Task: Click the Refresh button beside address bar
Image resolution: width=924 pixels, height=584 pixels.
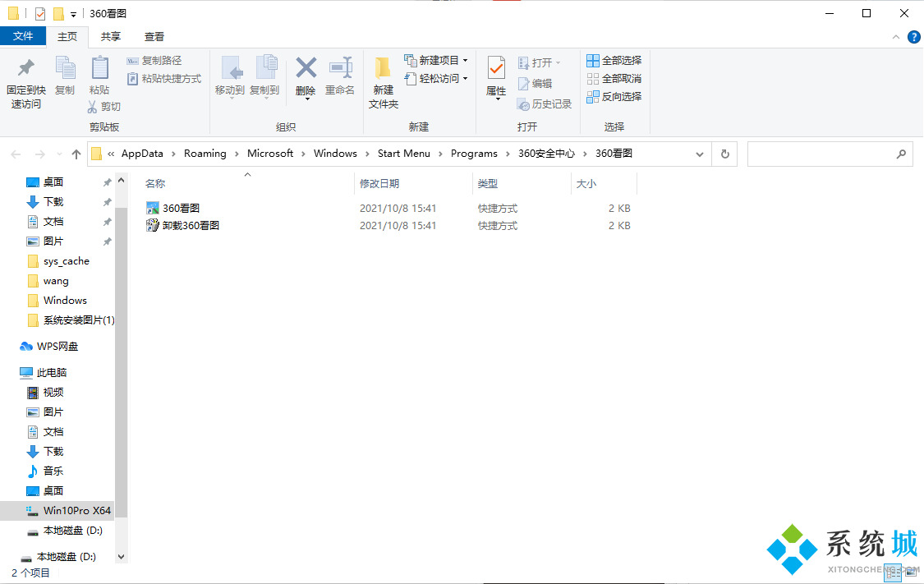Action: coord(724,154)
